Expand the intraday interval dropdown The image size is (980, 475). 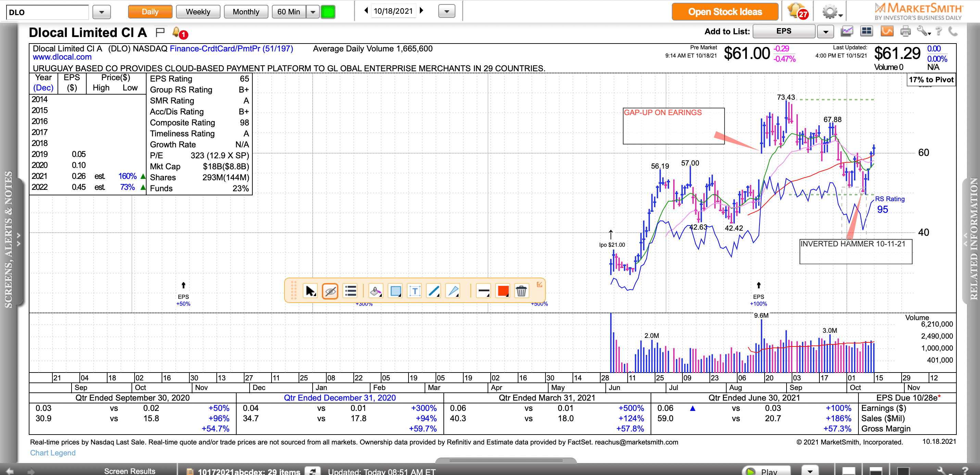click(x=312, y=12)
